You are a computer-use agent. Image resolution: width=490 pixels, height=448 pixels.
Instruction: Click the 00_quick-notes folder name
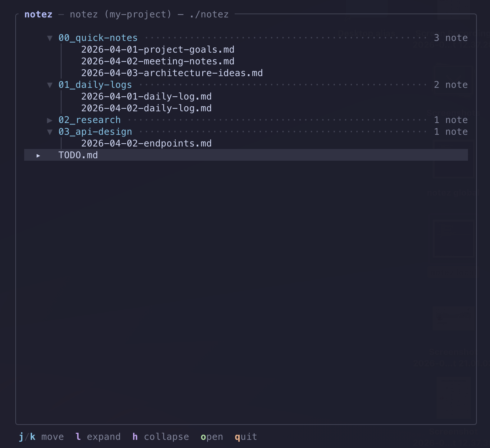98,38
